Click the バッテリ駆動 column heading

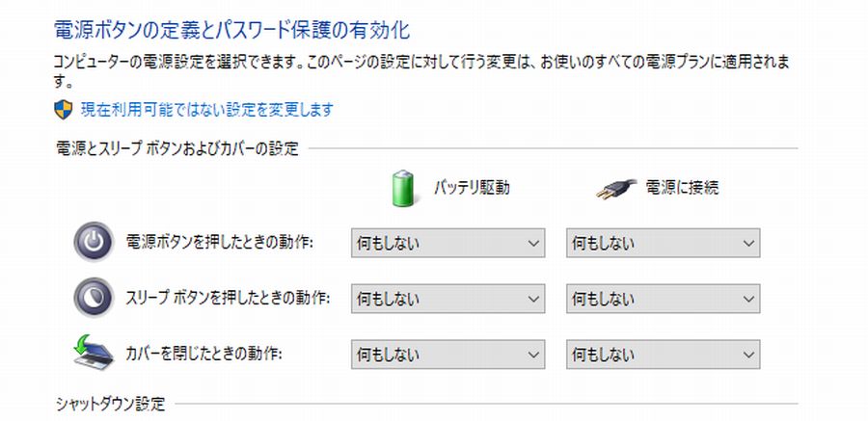[472, 188]
